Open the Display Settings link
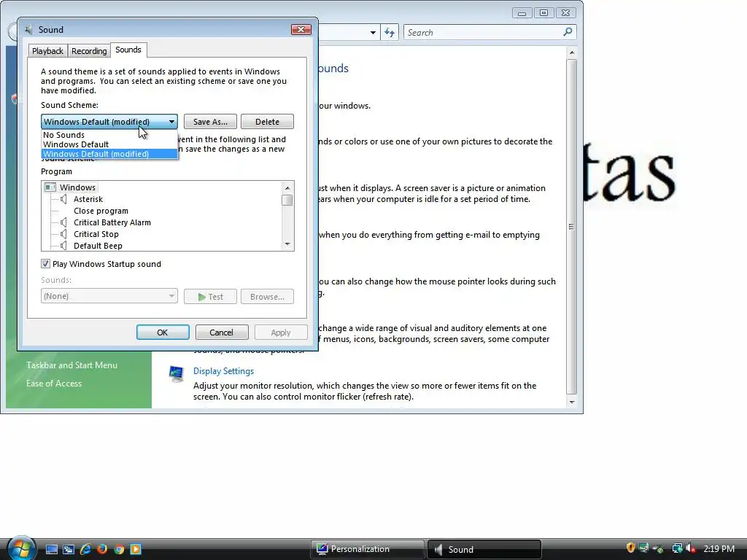This screenshot has height=560, width=747. tap(223, 371)
